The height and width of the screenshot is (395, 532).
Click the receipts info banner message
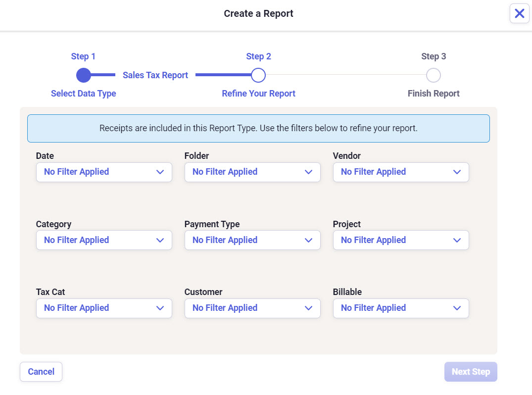258,128
